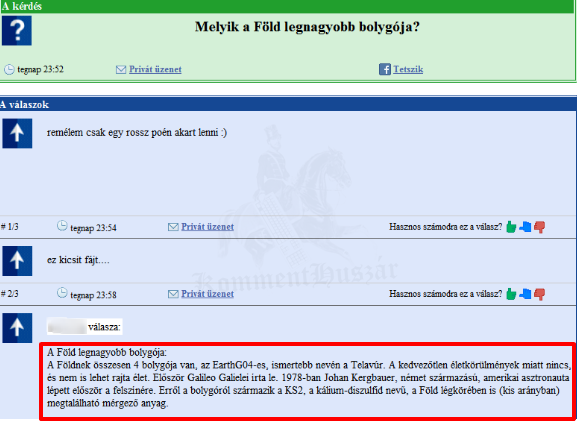
Task: Click the blue sideways thumb on answer 2/3
Action: 525,294
